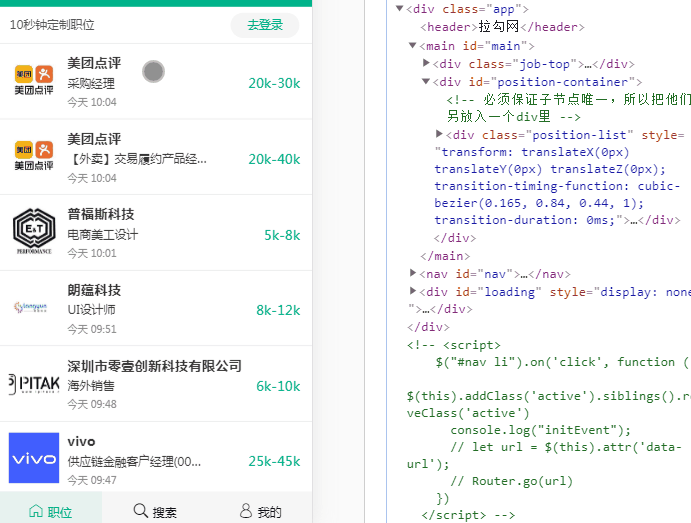
Task: Click the 5k-8k salary text
Action: (x=282, y=235)
